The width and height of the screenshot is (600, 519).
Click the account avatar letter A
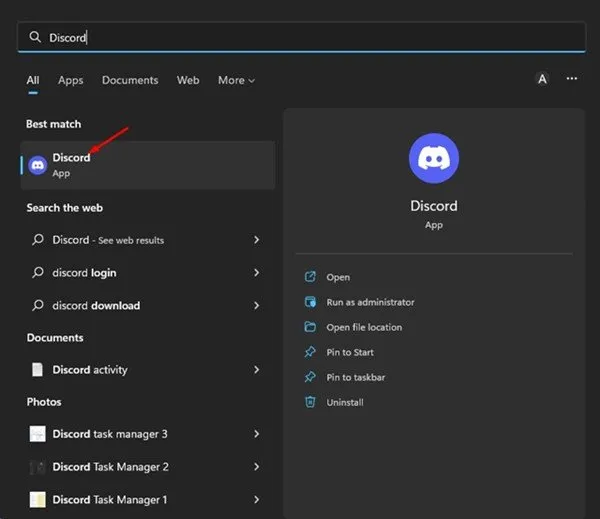pyautogui.click(x=542, y=79)
